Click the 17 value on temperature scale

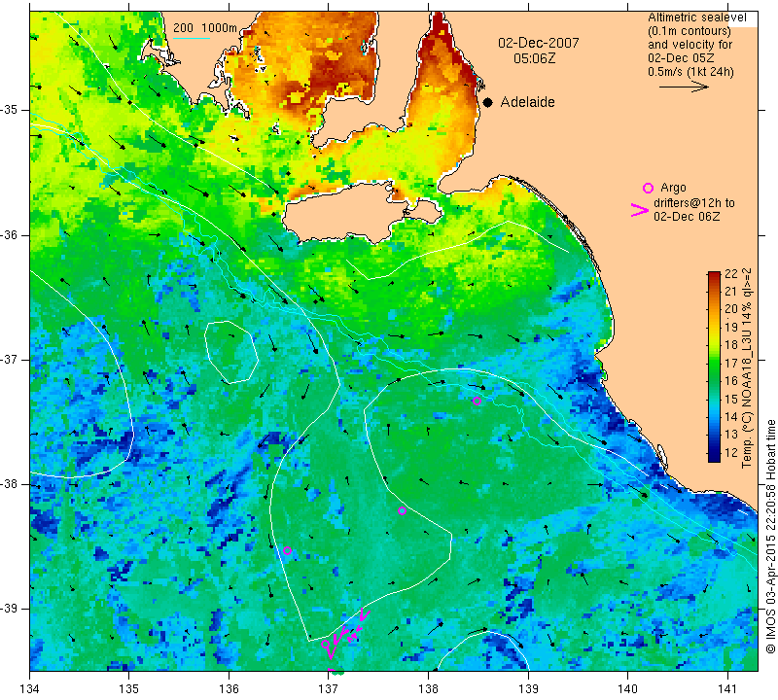pyautogui.click(x=731, y=364)
